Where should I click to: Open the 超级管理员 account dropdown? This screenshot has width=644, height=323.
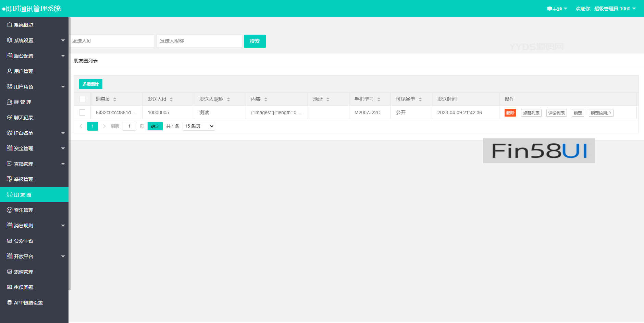tap(605, 9)
